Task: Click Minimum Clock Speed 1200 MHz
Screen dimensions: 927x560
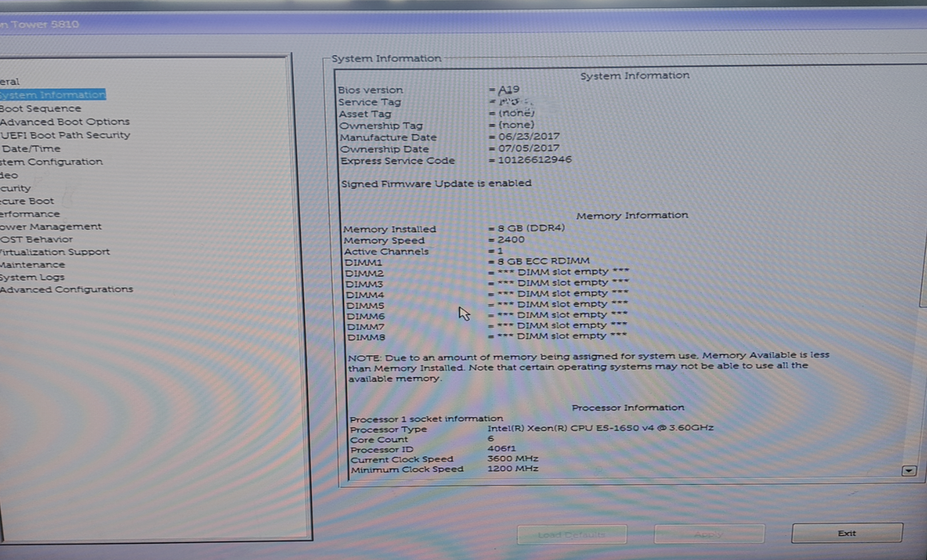Action: (512, 469)
